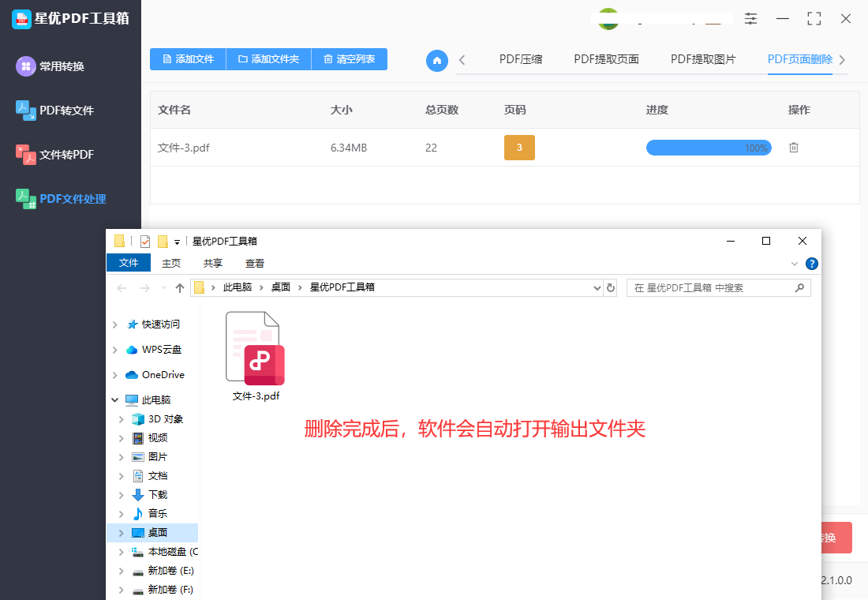Screen dimensions: 868x600
Task: Select 本地磁盘 (C drive in tree
Action: click(164, 552)
